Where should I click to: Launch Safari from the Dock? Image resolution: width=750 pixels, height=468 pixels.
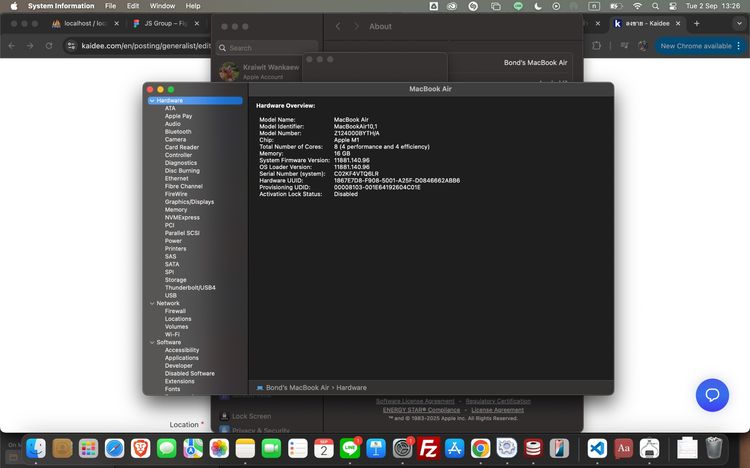[114, 448]
